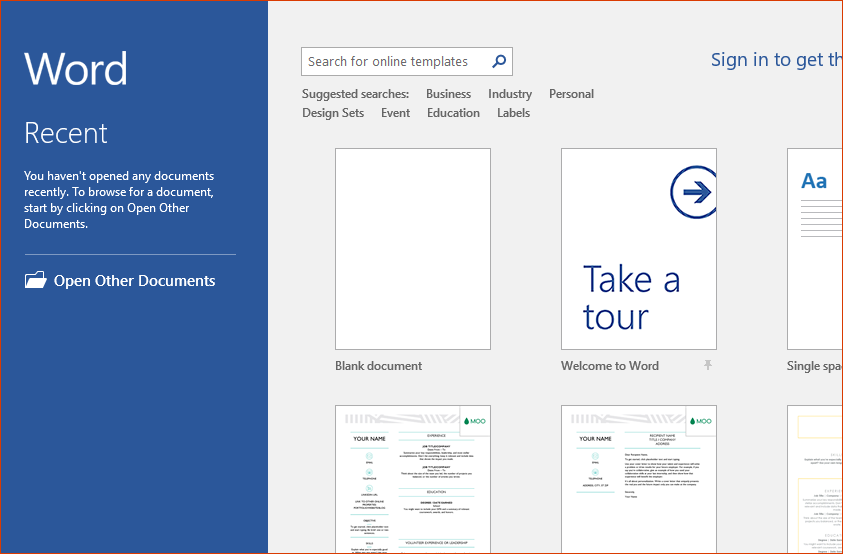Image resolution: width=843 pixels, height=554 pixels.
Task: Choose the Personal suggested search
Action: tap(571, 94)
